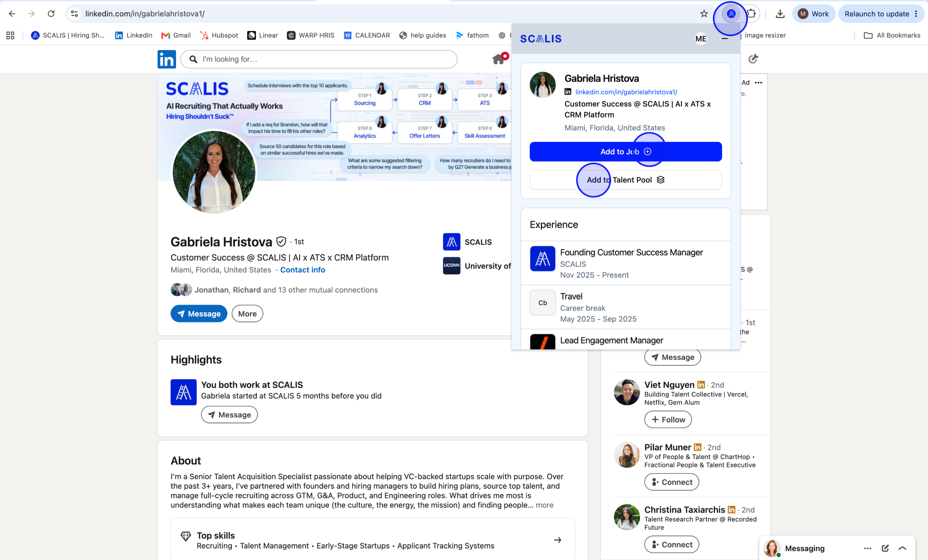Viewport: 928px width, 560px height.
Task: Open University of Connecticut link
Action: 477,266
